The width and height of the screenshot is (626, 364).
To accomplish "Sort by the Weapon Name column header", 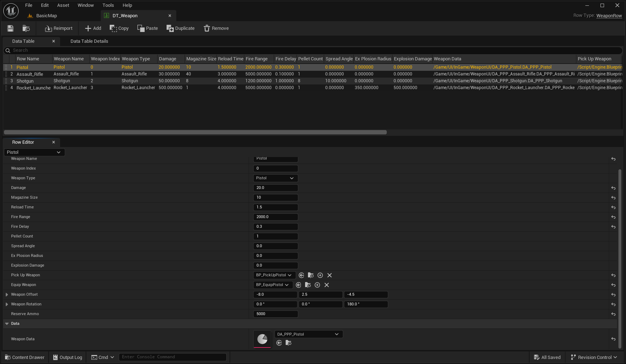I will 71,59.
